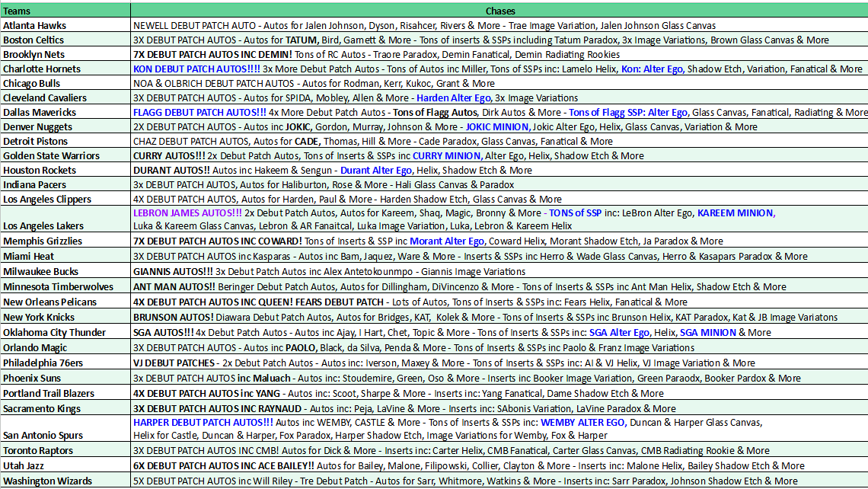Image resolution: width=868 pixels, height=489 pixels.
Task: Click the Houston Rockets team cell
Action: 65,169
